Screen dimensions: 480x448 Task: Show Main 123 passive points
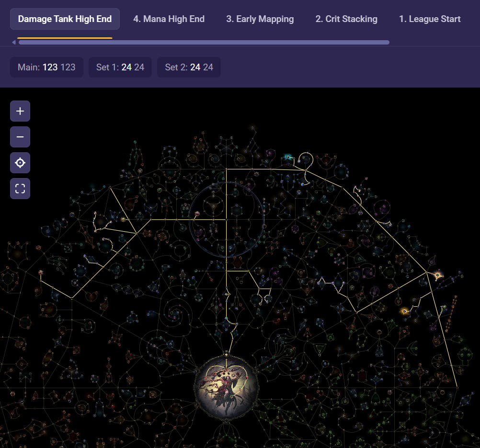point(46,67)
